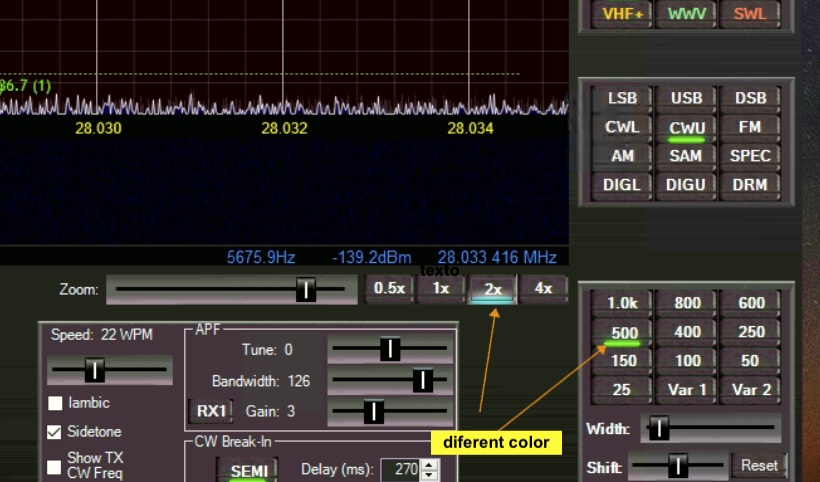
Task: Switch to LSB mode
Action: 622,99
